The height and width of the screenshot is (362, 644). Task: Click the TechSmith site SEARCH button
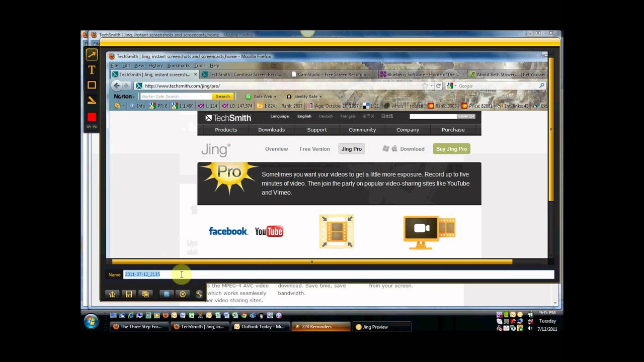pos(466,117)
